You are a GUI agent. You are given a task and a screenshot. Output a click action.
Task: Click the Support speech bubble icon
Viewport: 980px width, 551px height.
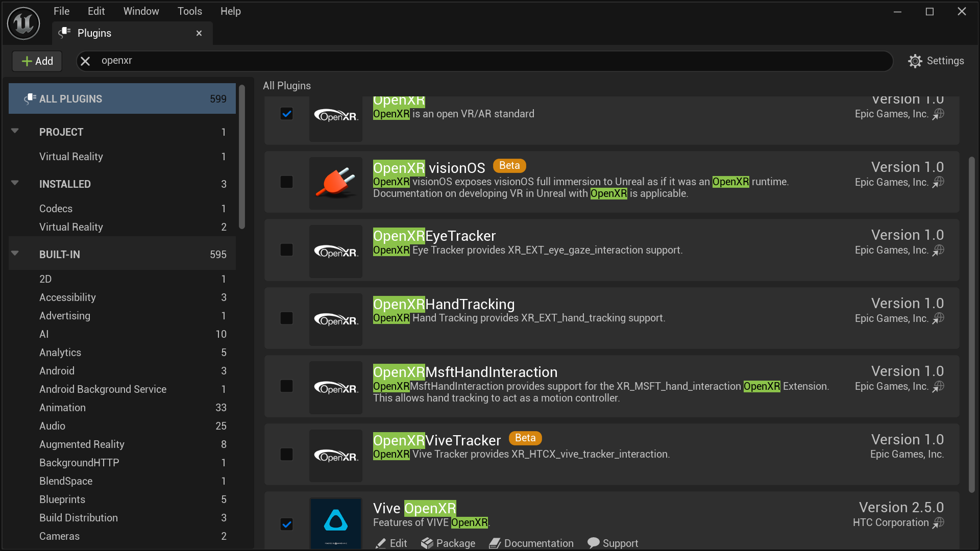tap(593, 543)
